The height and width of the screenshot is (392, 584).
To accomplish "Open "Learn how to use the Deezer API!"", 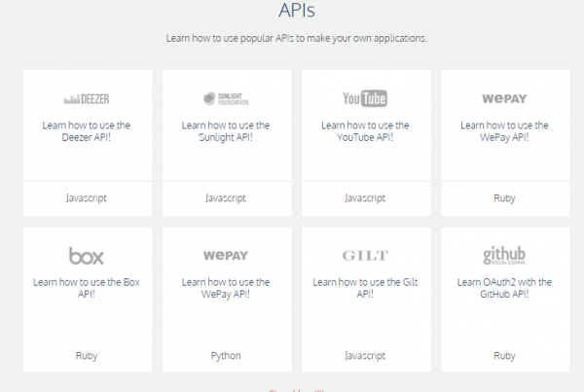I will [x=87, y=131].
